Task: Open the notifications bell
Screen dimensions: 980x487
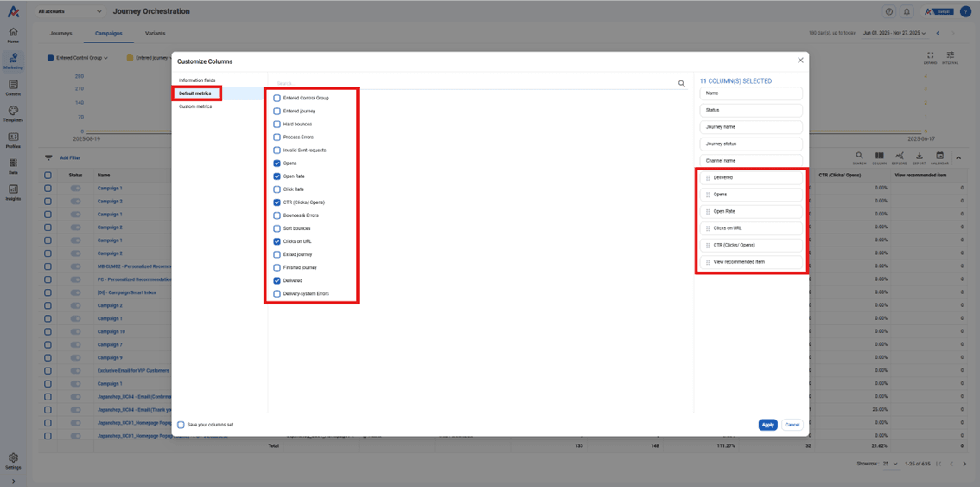Action: [x=907, y=11]
